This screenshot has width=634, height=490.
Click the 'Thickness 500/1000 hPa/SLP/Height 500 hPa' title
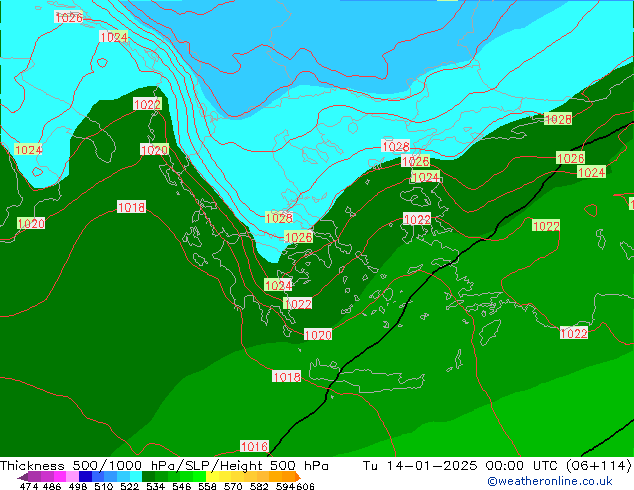point(164,465)
